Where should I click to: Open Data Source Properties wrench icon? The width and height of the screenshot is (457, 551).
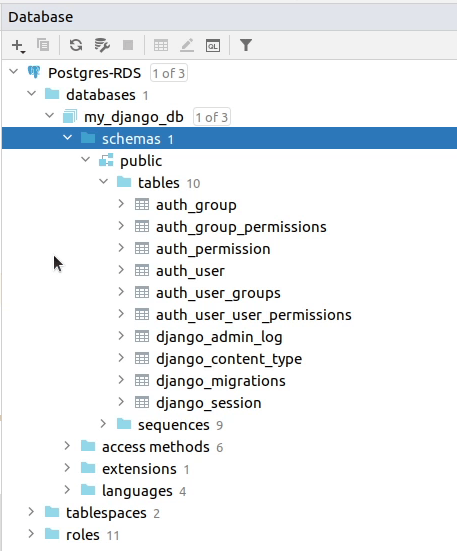(102, 45)
